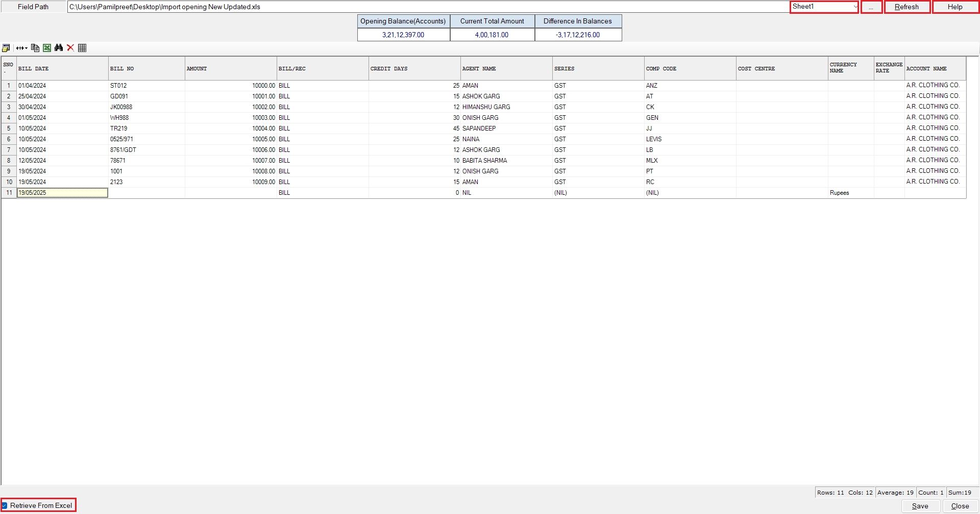Click the browse file ellipsis button
This screenshot has height=514, width=980.
click(x=871, y=7)
